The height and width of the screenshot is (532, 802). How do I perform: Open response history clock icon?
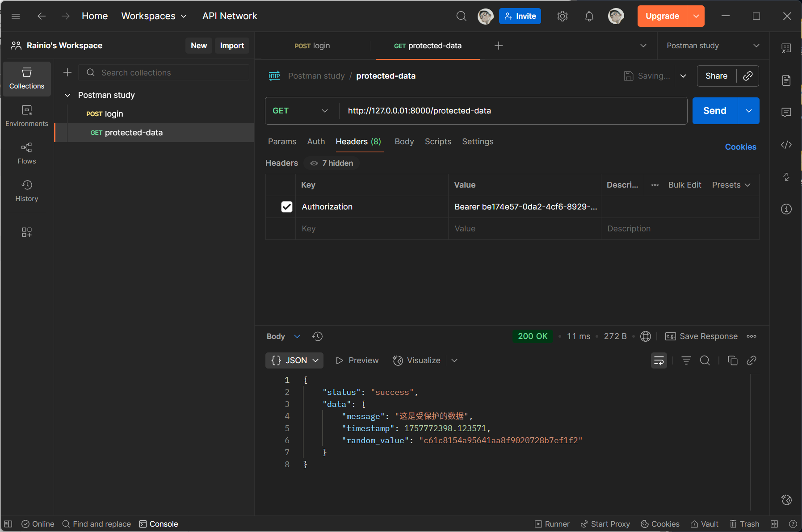click(318, 336)
